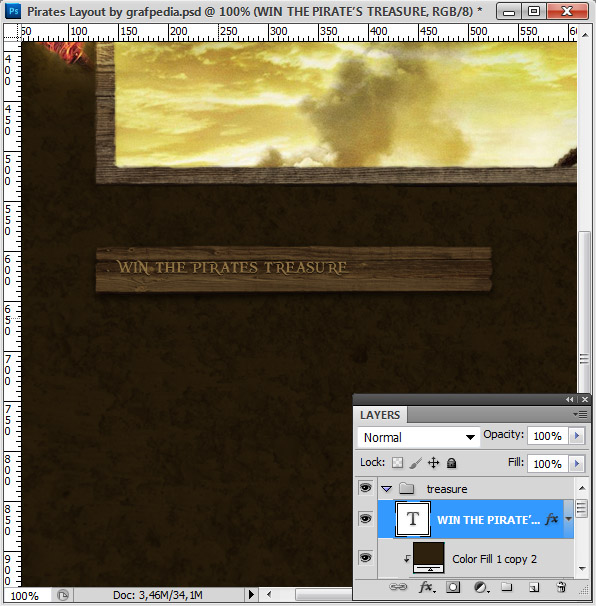
Task: Delete layer trash icon
Action: coord(561,587)
